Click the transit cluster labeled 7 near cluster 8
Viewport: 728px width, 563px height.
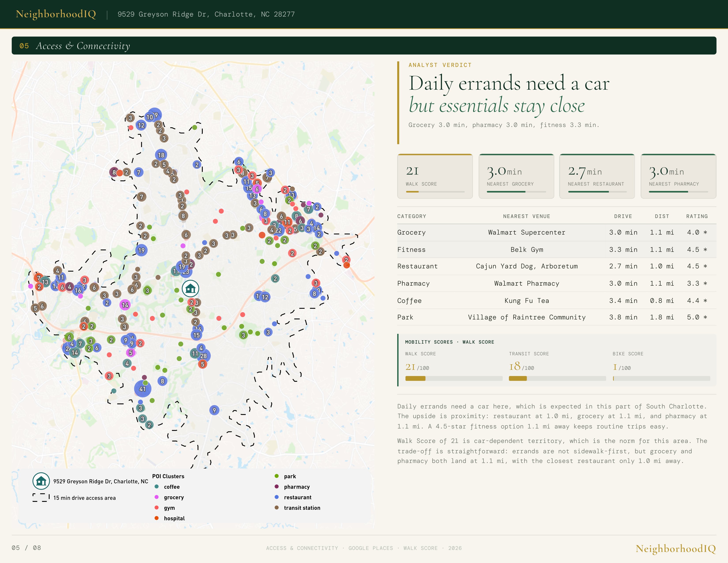(142, 197)
